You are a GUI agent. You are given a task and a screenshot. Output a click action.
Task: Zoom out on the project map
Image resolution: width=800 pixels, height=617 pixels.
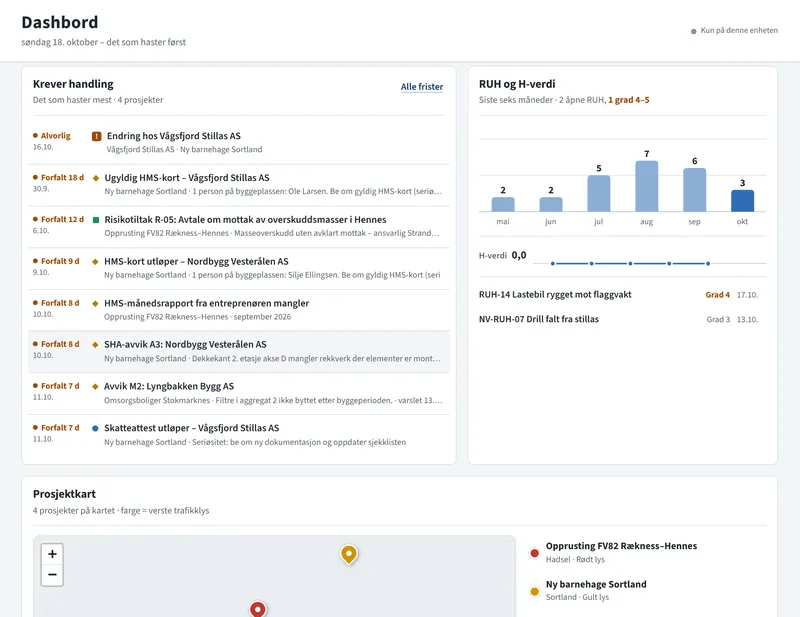[x=52, y=575]
